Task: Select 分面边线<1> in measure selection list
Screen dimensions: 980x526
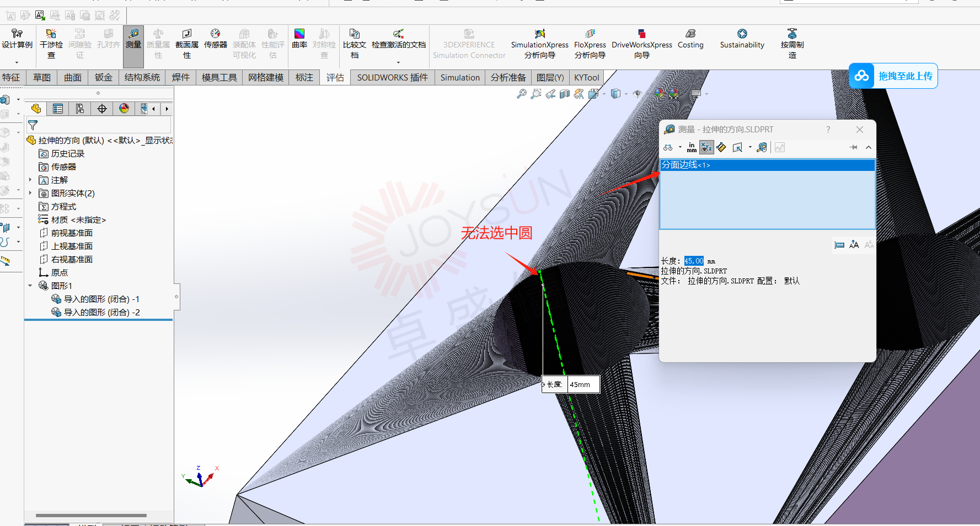Action: tap(767, 165)
